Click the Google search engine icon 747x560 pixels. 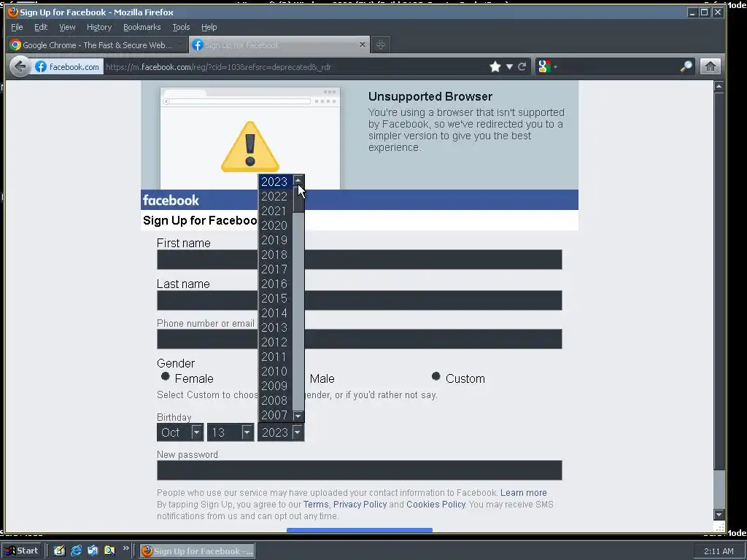544,66
